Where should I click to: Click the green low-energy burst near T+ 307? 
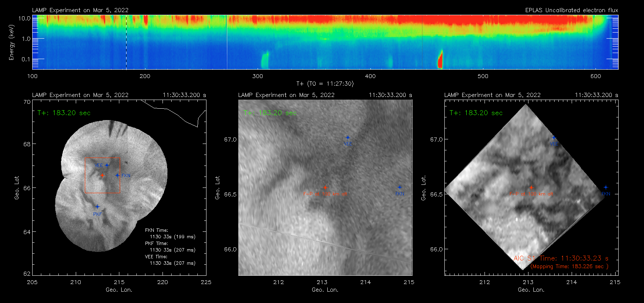[x=264, y=60]
